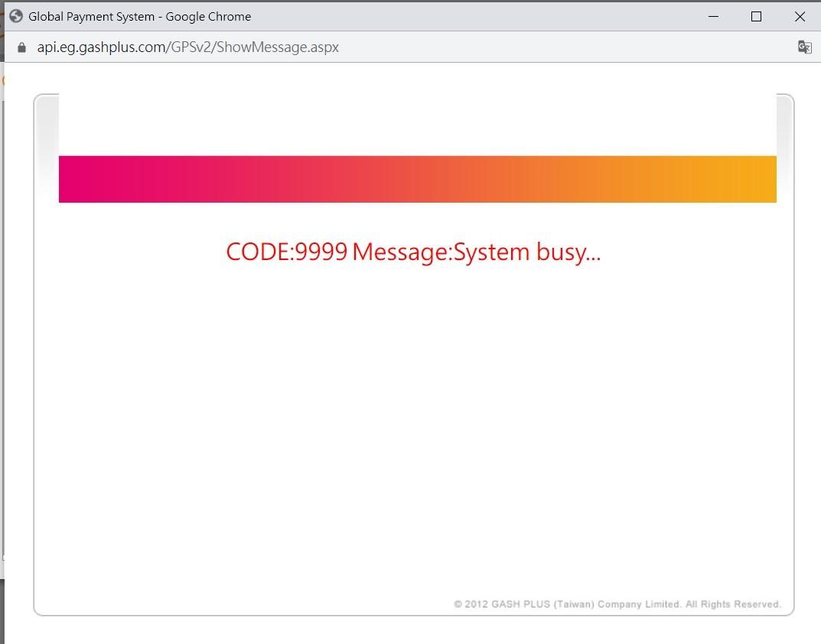Screen dimensions: 821x644
Task: Click the site identity icon before api.eg.gashplus.com
Action: 21,47
